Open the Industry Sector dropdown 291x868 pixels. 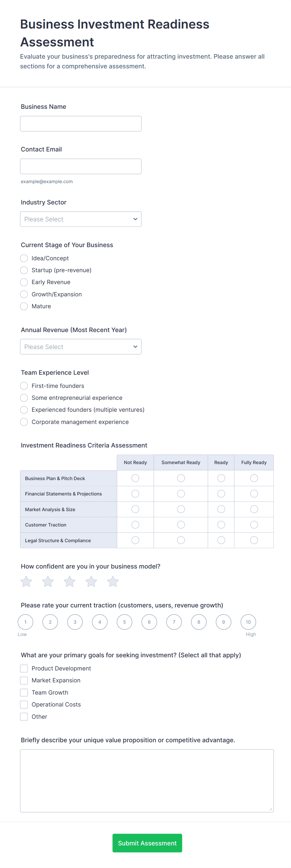[x=81, y=219]
